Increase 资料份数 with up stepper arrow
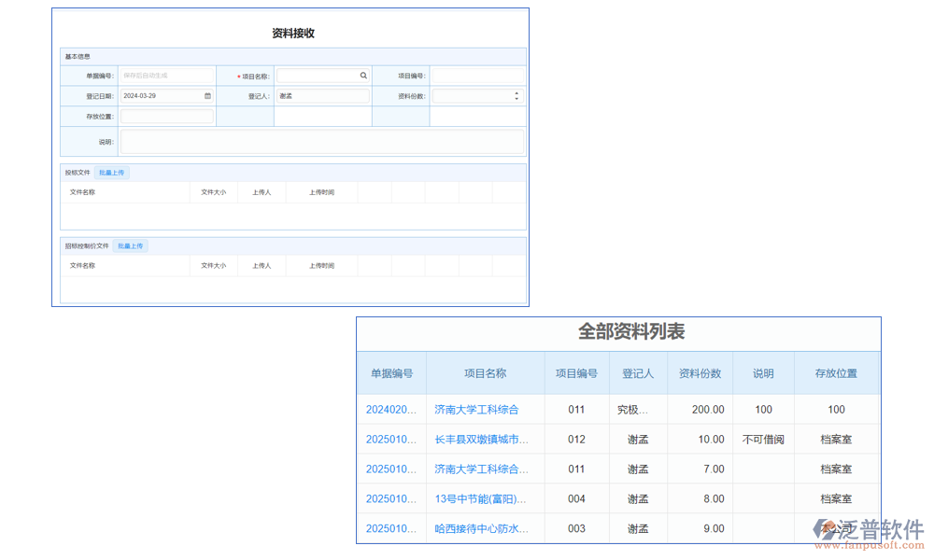The height and width of the screenshot is (560, 934). tap(517, 92)
